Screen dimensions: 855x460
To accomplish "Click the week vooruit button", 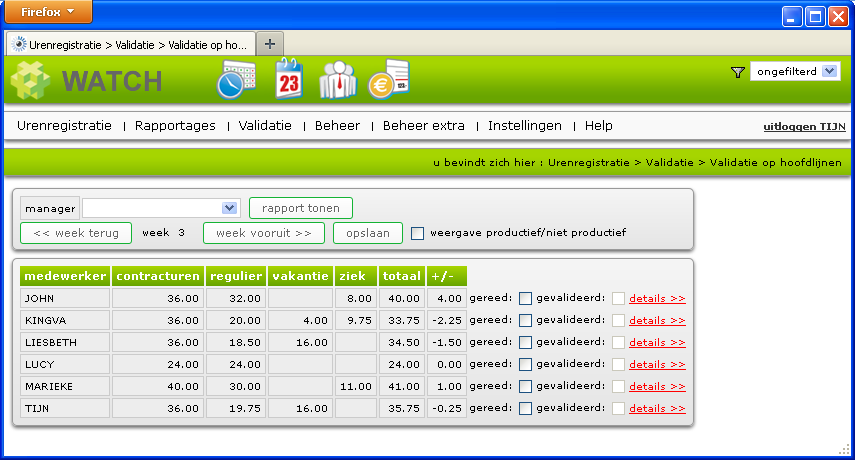I will pyautogui.click(x=264, y=233).
